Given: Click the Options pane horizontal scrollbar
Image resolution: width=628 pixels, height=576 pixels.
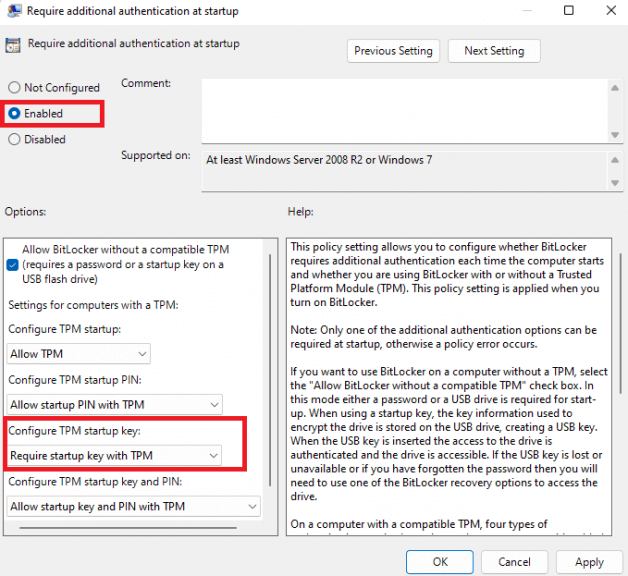Looking at the screenshot, I should click(x=128, y=528).
